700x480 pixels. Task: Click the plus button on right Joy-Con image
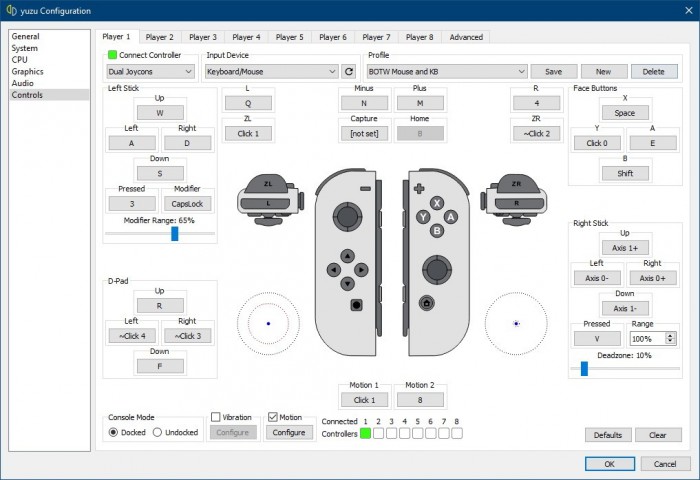[420, 188]
